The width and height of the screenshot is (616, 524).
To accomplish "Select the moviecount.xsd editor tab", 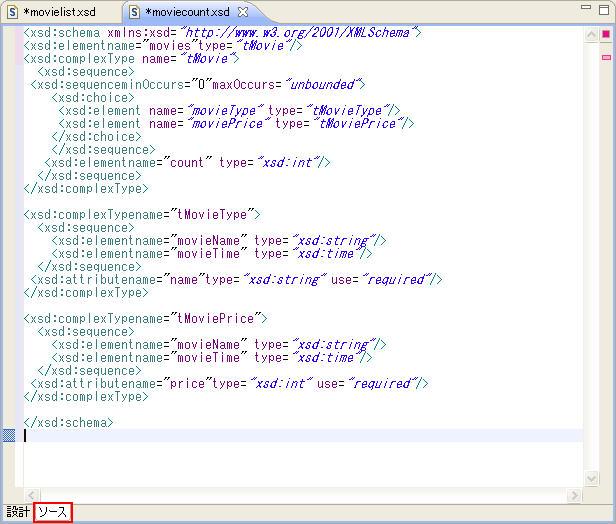I will (186, 12).
